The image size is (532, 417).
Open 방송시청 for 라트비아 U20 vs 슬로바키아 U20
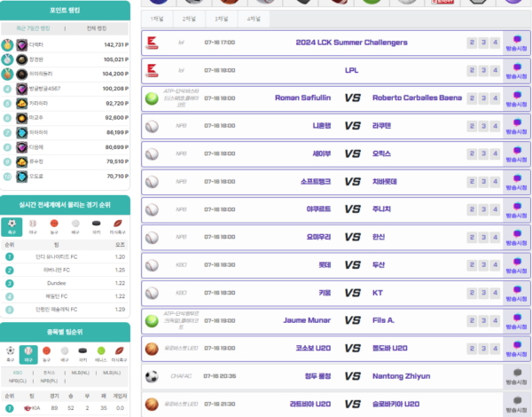(516, 405)
